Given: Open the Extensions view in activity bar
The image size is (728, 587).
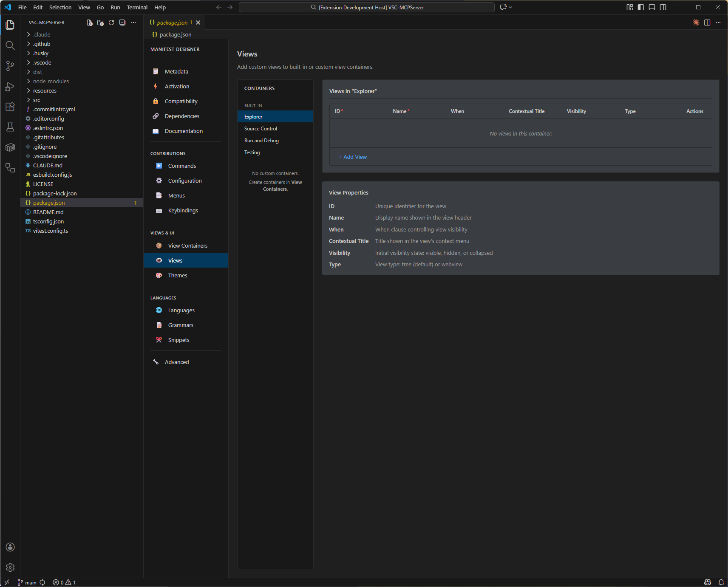Looking at the screenshot, I should (x=10, y=107).
